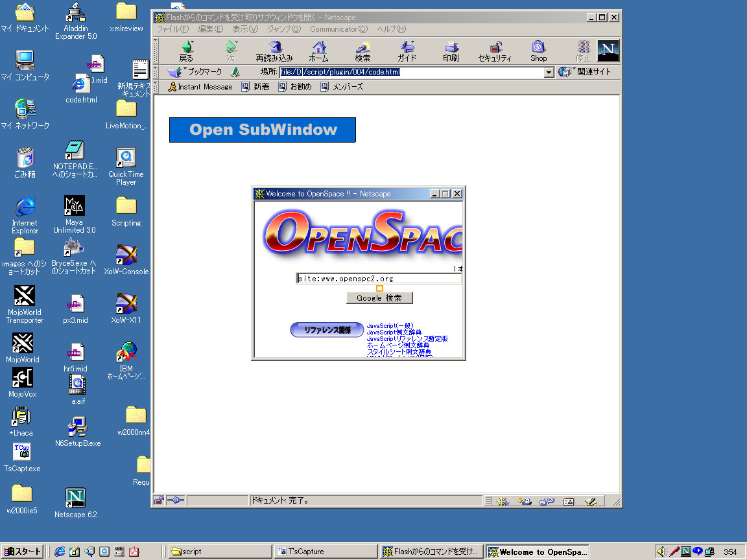Click the Forward (次) toolbar button

point(231,51)
